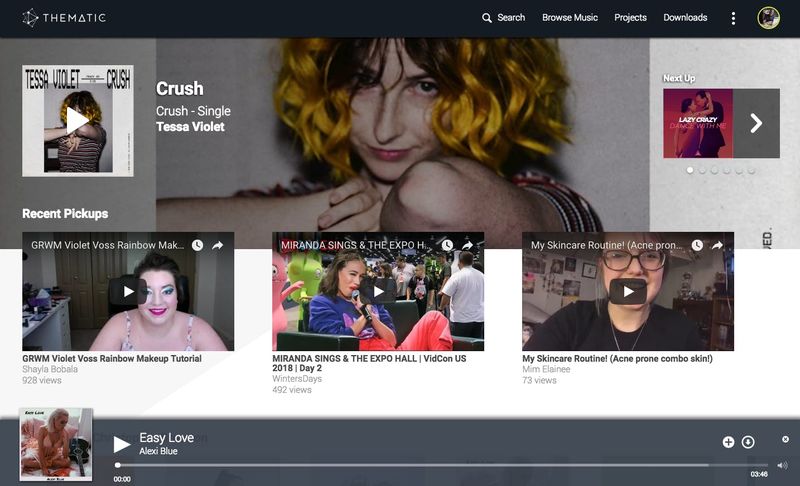The height and width of the screenshot is (486, 800).
Task: Select the second carousel dot
Action: click(x=702, y=170)
